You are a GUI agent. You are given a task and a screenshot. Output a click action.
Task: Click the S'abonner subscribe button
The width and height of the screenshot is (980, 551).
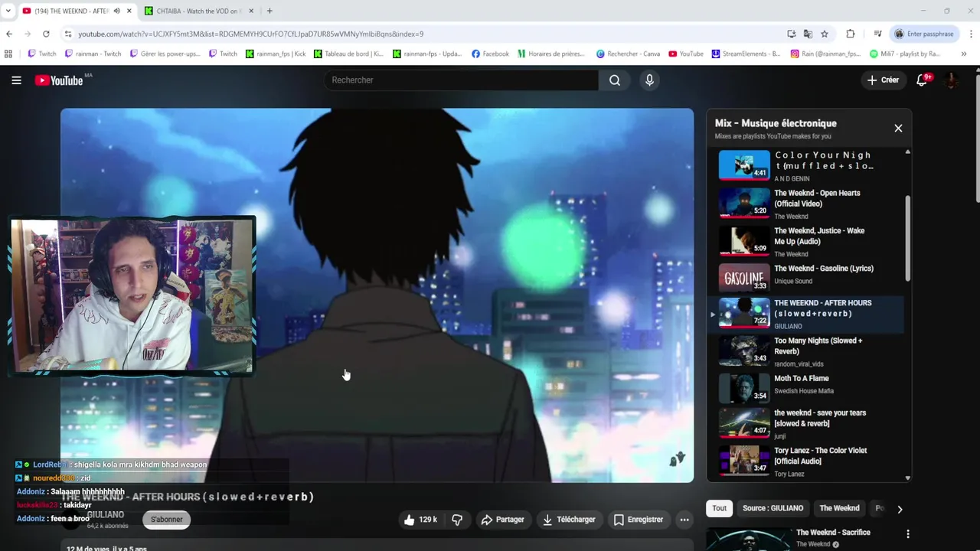pyautogui.click(x=166, y=520)
